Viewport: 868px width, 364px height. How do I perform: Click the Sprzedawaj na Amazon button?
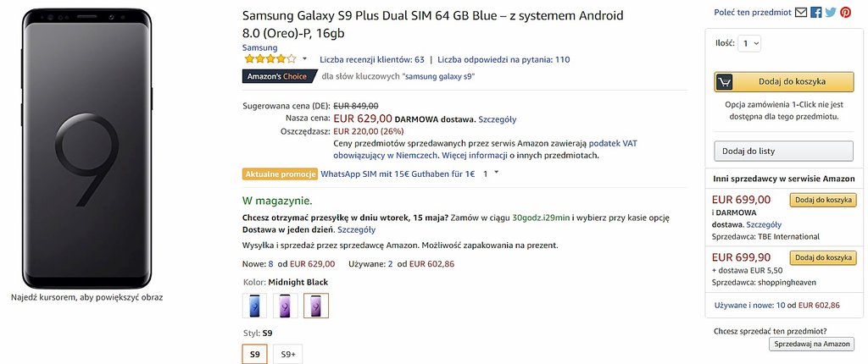tap(811, 344)
